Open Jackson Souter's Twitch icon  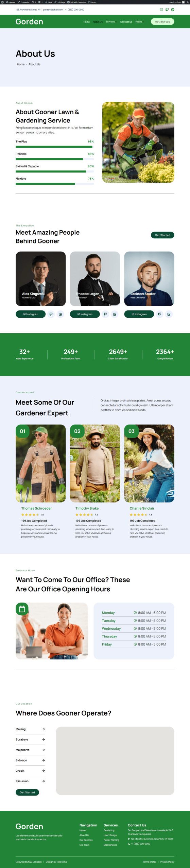click(159, 314)
